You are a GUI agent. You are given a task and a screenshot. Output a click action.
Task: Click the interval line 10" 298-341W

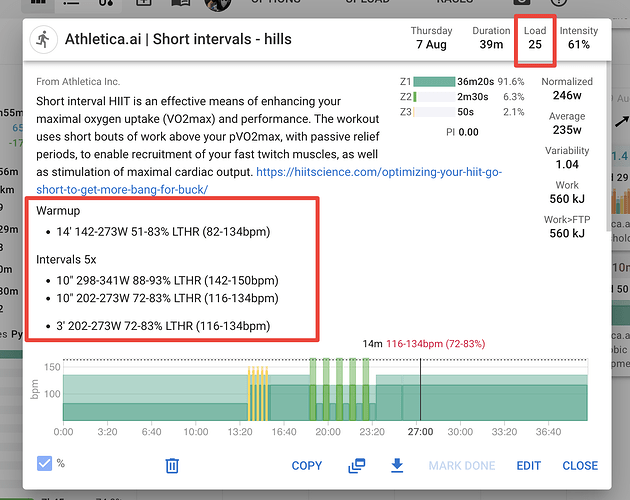click(x=167, y=281)
